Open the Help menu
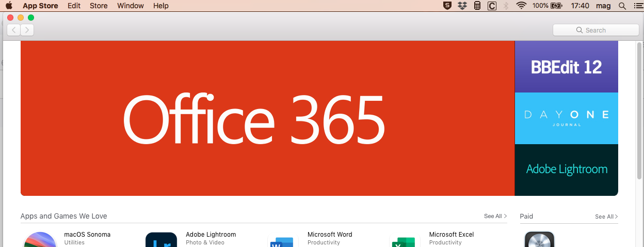This screenshot has width=644, height=247. (x=161, y=6)
